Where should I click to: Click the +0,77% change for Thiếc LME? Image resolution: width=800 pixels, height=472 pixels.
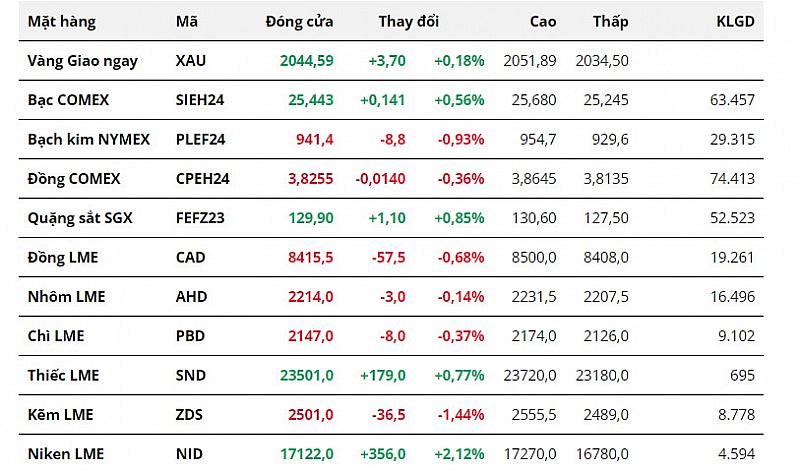click(460, 376)
